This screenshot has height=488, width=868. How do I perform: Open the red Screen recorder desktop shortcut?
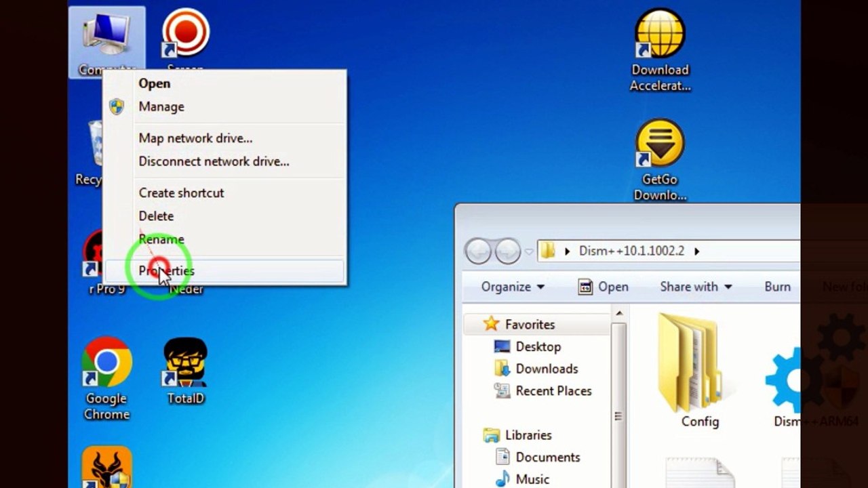[x=185, y=39]
